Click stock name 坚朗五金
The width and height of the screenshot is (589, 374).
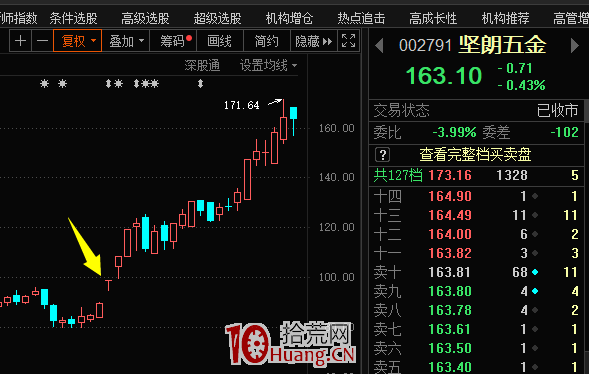click(x=502, y=45)
